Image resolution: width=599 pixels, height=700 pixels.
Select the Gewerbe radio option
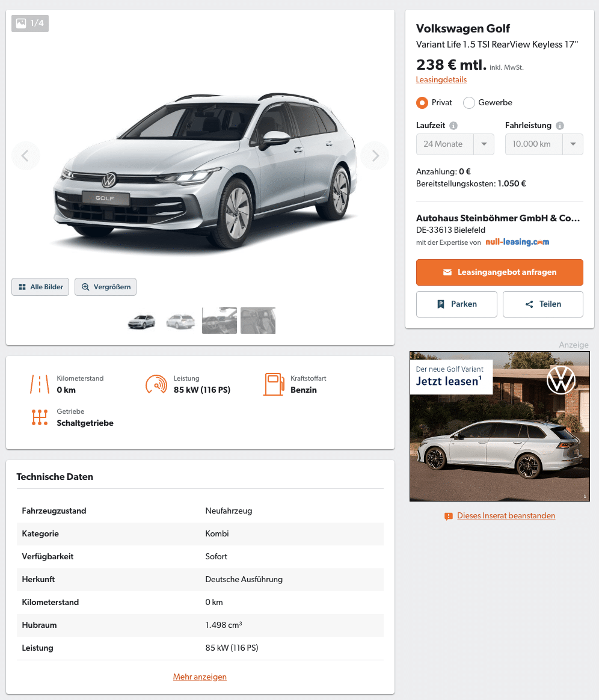tap(468, 103)
